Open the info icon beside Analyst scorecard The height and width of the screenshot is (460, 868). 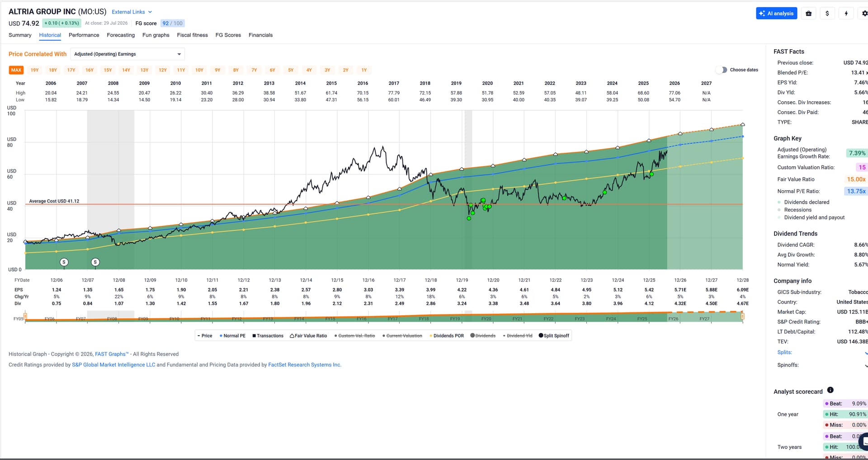coord(830,390)
